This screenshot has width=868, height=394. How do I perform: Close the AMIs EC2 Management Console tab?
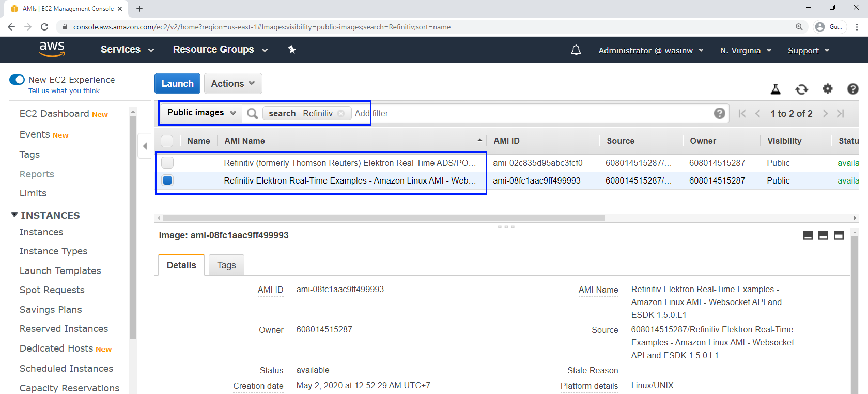[x=120, y=9]
